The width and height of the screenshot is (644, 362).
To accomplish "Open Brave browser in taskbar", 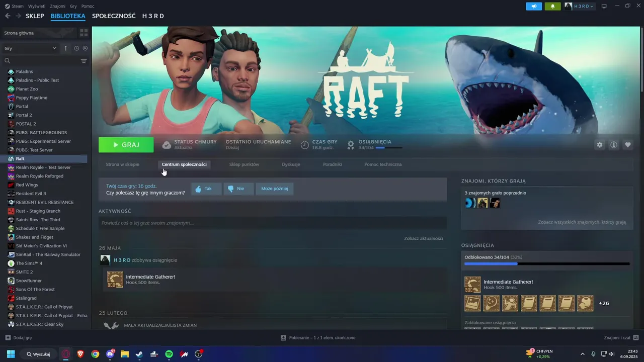I will 80,354.
